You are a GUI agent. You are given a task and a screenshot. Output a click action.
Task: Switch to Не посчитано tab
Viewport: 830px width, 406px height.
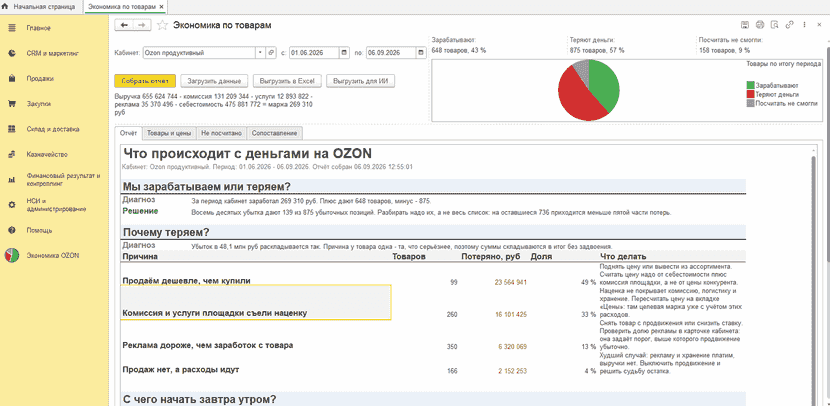coord(221,133)
